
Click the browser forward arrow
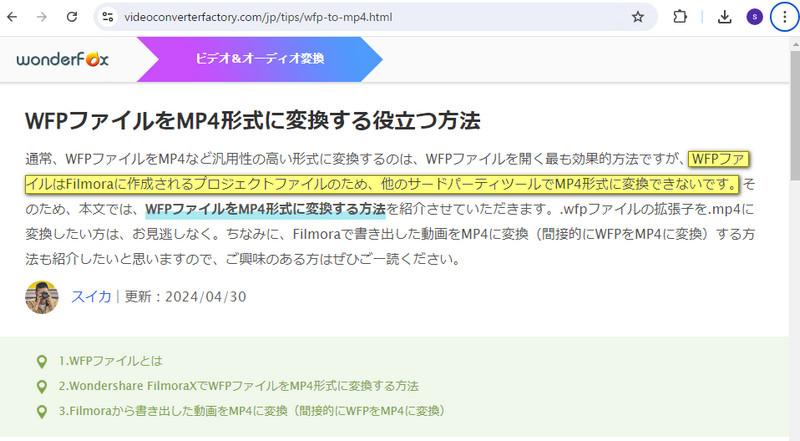click(44, 17)
